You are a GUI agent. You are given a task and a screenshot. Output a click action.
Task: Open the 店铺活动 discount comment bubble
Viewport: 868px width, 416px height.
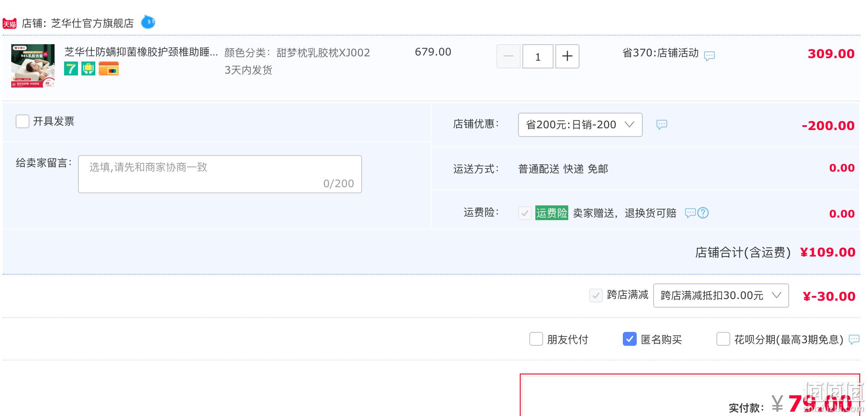(x=709, y=55)
